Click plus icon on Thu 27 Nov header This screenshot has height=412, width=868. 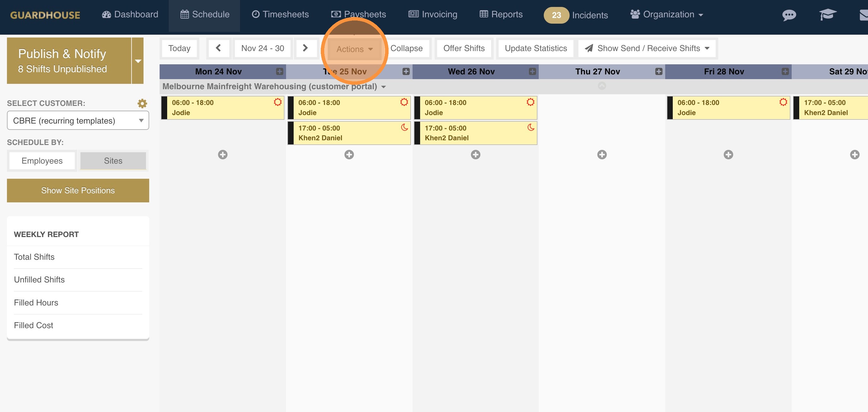659,72
